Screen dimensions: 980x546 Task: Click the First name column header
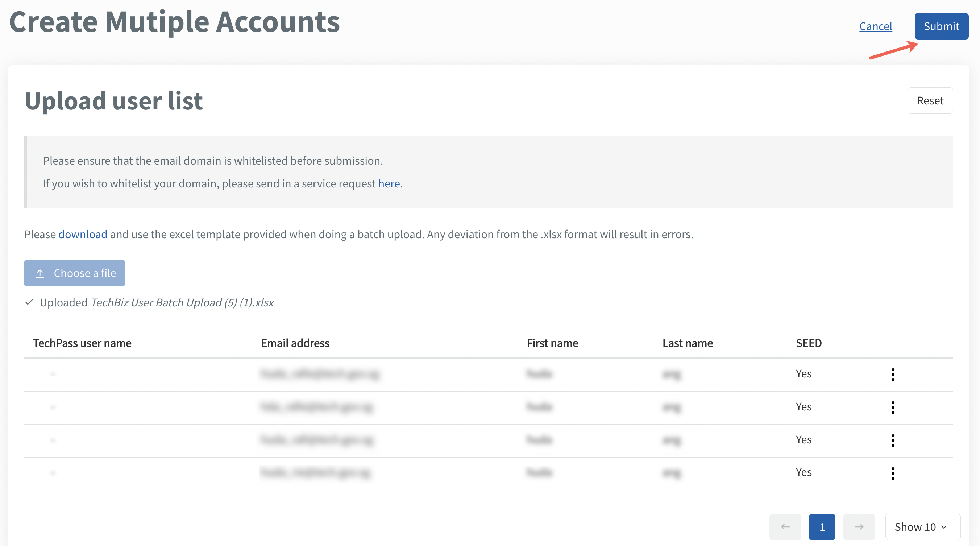coord(552,343)
